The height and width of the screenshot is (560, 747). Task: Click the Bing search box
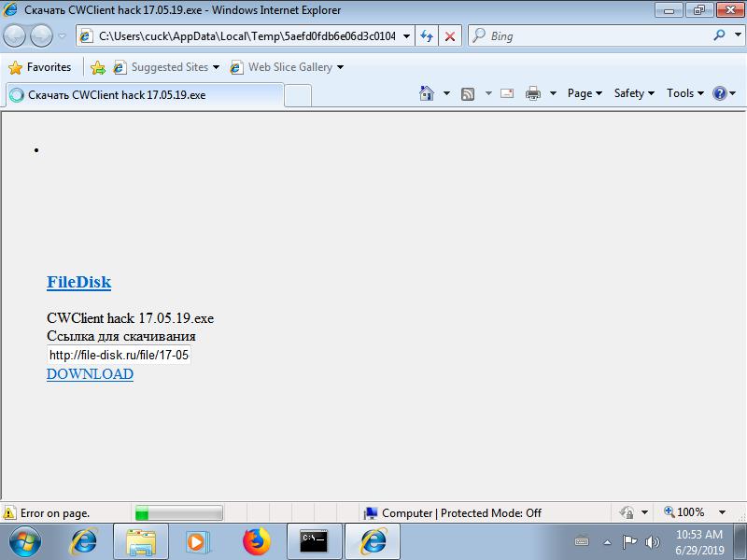click(588, 36)
